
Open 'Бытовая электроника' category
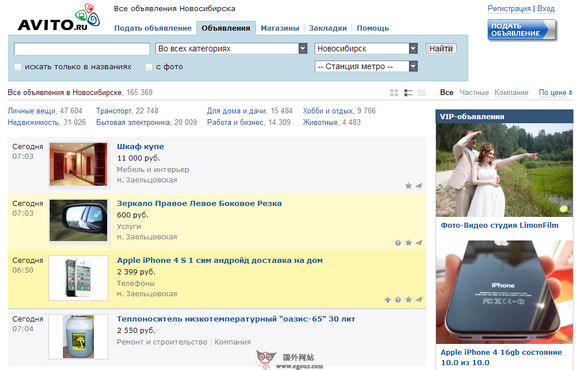(x=133, y=122)
